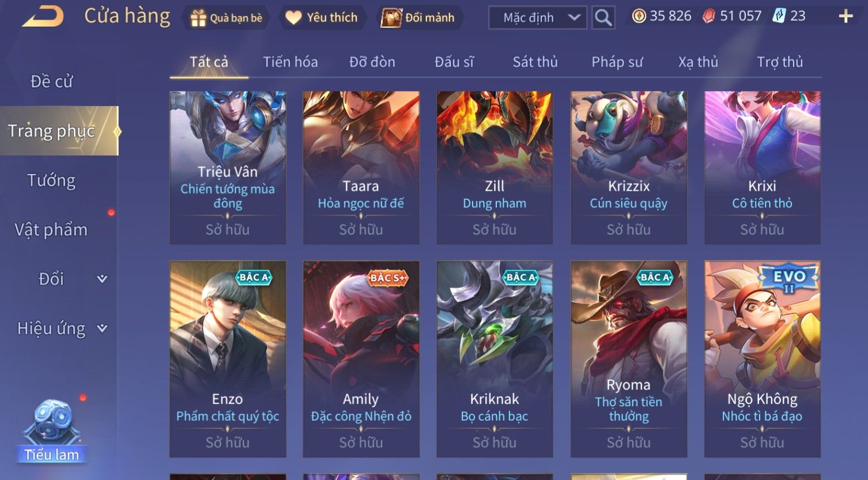Open the Ngộ Không EVO skin card
The height and width of the screenshot is (480, 868).
click(x=762, y=359)
